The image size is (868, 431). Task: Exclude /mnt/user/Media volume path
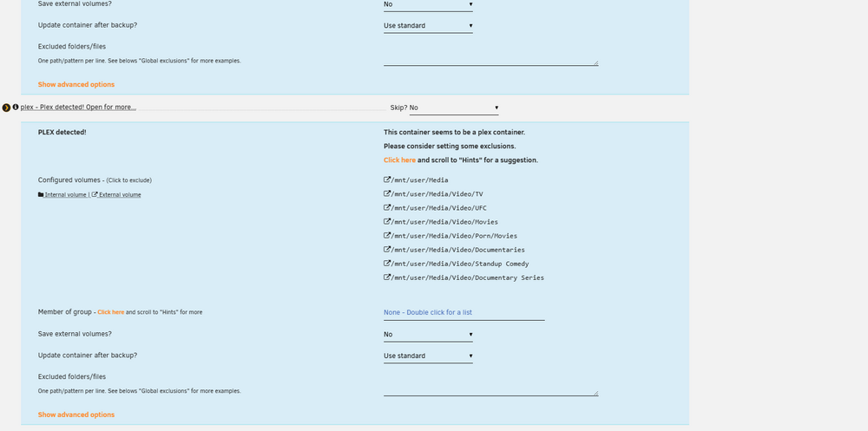(419, 180)
